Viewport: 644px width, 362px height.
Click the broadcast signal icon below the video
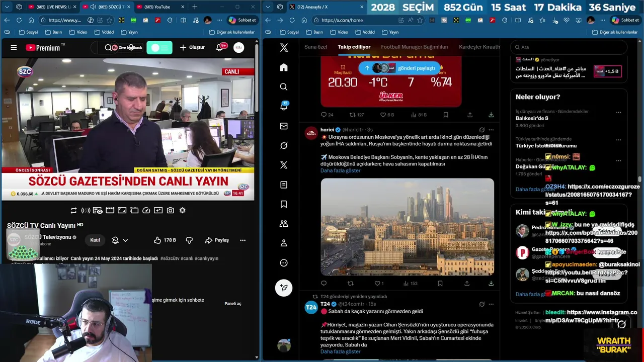[86, 211]
